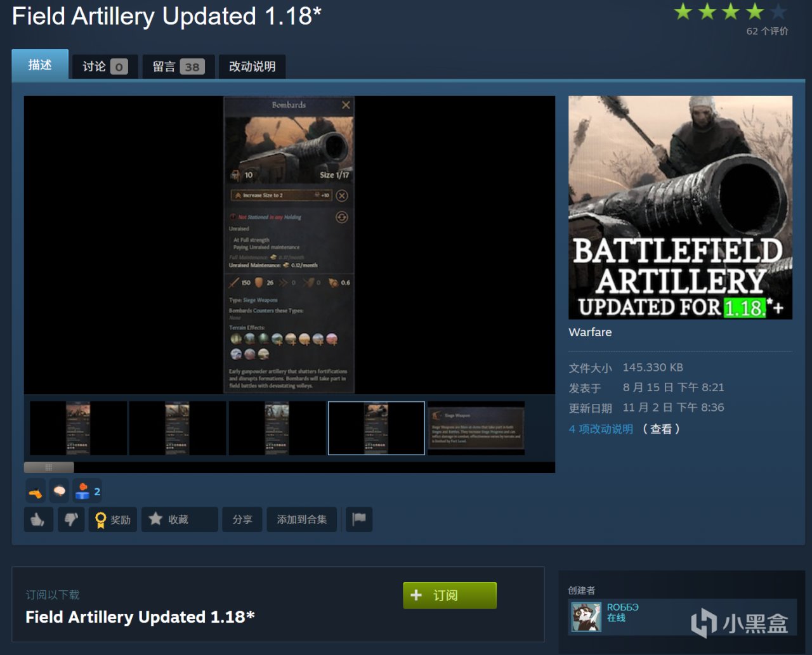The image size is (812, 655).
Task: Select the Siege Weapon description thumbnail
Action: (x=476, y=428)
